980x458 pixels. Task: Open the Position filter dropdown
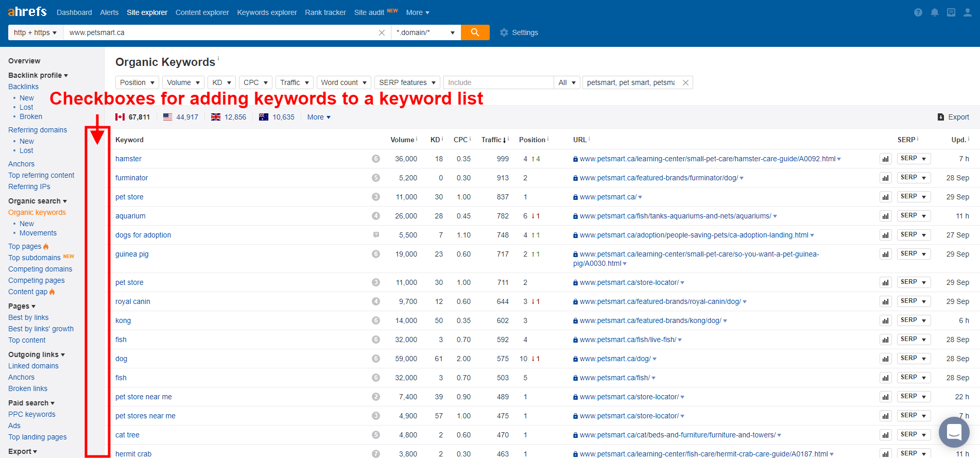tap(137, 82)
